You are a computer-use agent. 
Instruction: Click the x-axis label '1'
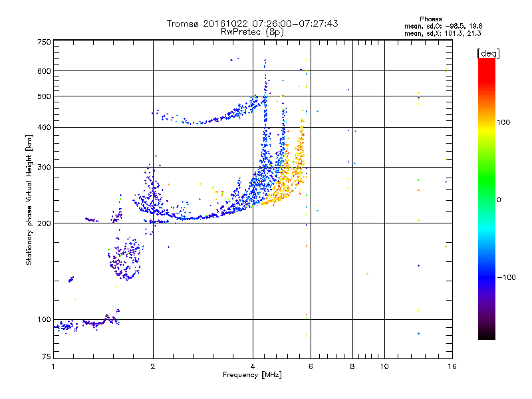pyautogui.click(x=53, y=366)
